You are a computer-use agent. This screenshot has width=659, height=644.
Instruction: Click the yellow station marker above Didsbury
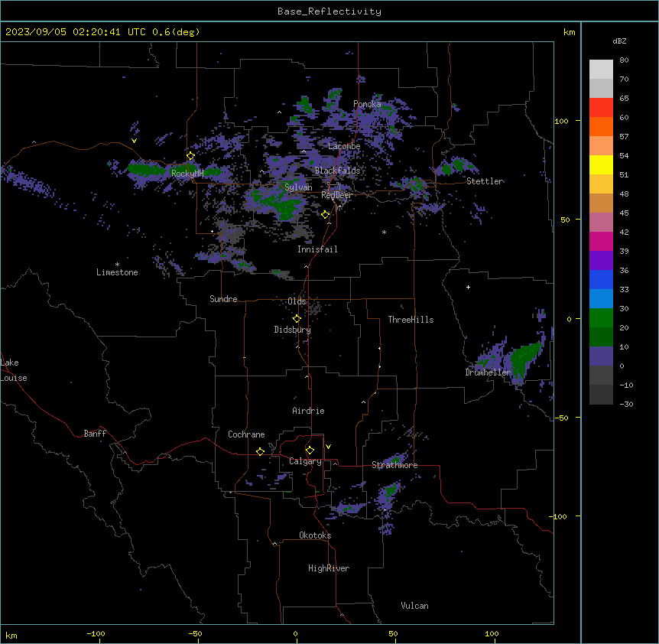pos(297,319)
